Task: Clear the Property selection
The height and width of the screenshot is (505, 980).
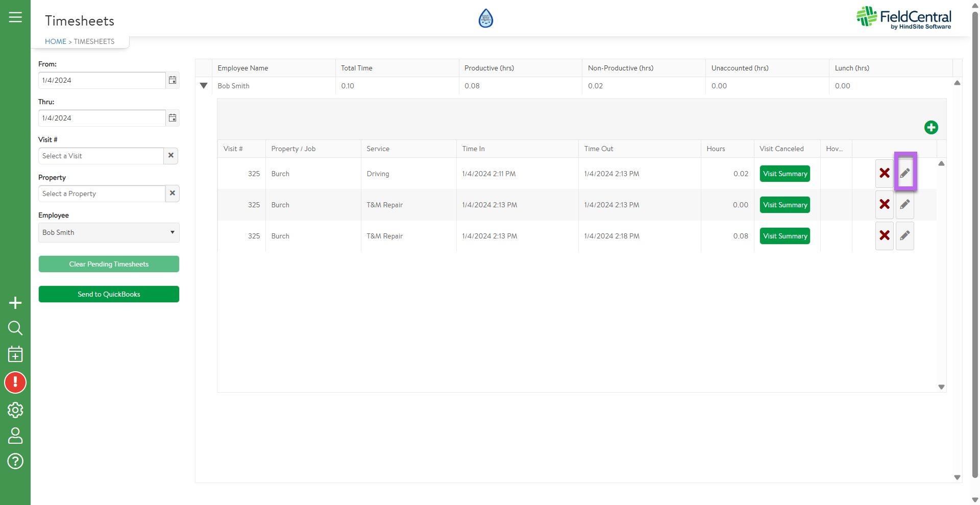Action: point(173,194)
